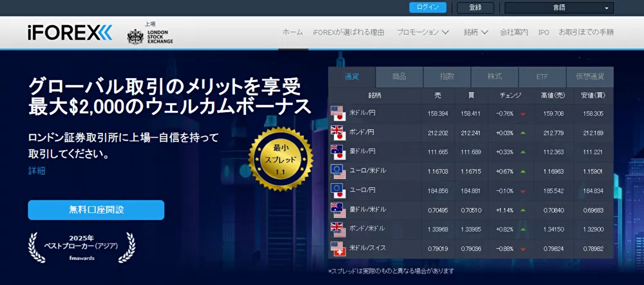Click ポンド/米ドル instrument name

368,228
